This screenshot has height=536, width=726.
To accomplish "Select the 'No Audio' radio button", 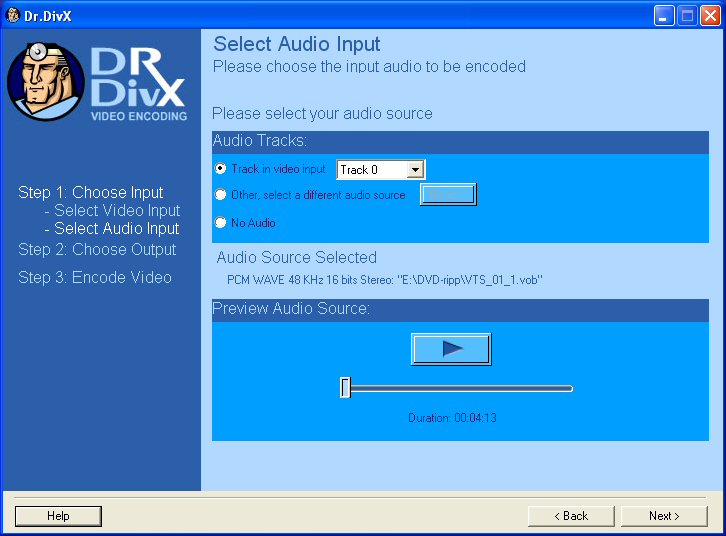I will 220,223.
